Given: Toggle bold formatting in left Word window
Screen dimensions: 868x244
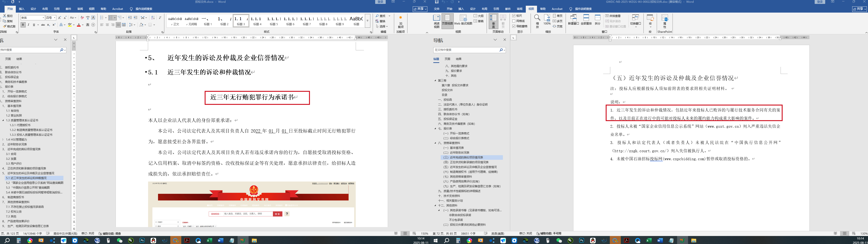Looking at the screenshot, I should [23, 25].
